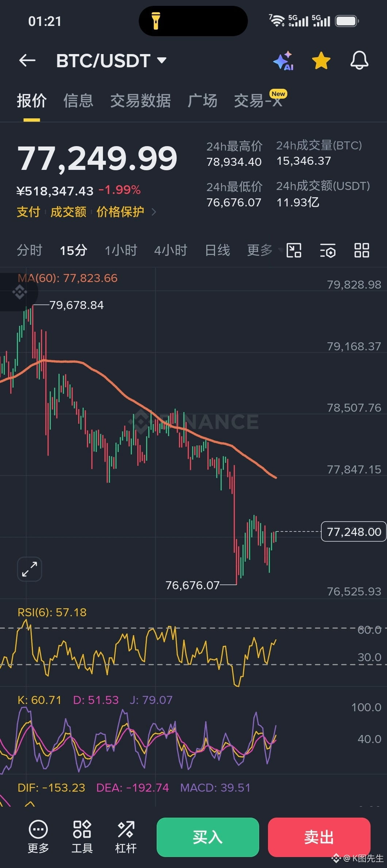Screen dimensions: 387x868
Task: Open 工具 tools icon
Action: 82,836
